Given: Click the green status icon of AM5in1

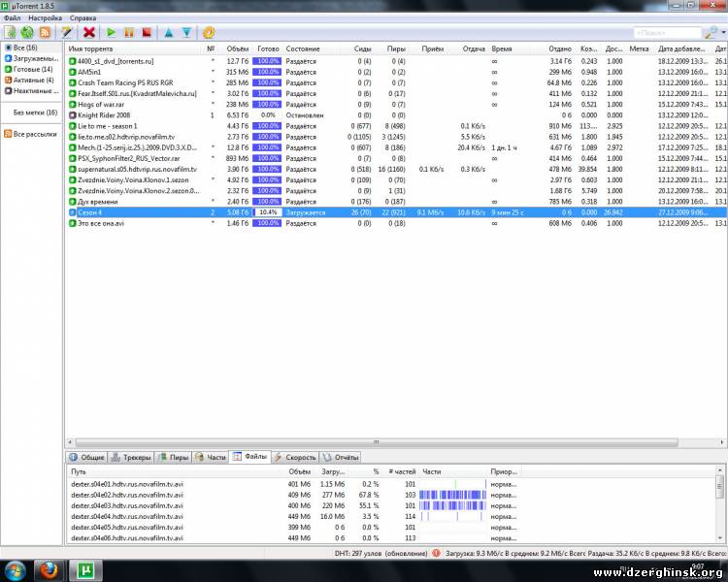Looking at the screenshot, I should click(73, 72).
